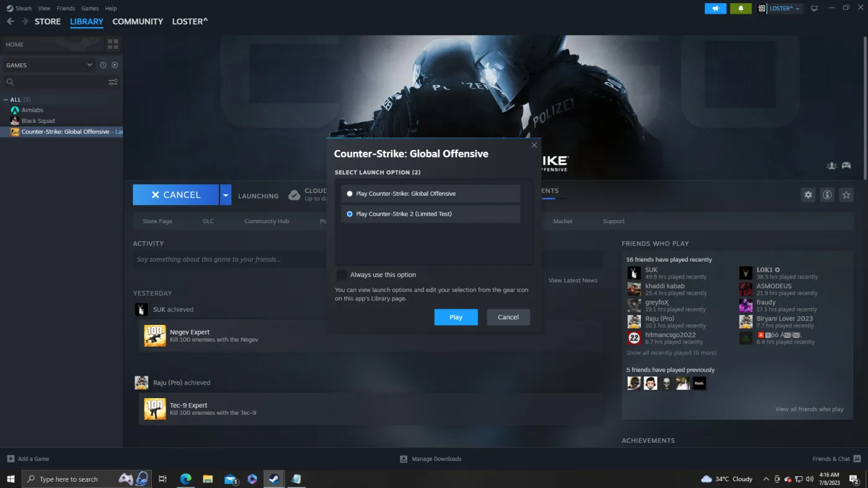Screen dimensions: 868x488
Task: Open Microsoft Edge from the taskbar
Action: click(185, 479)
